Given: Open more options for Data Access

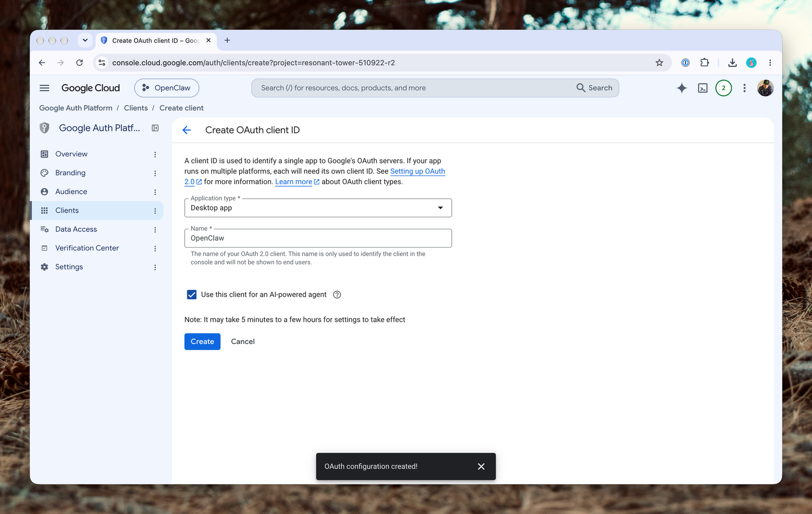Looking at the screenshot, I should pos(155,230).
